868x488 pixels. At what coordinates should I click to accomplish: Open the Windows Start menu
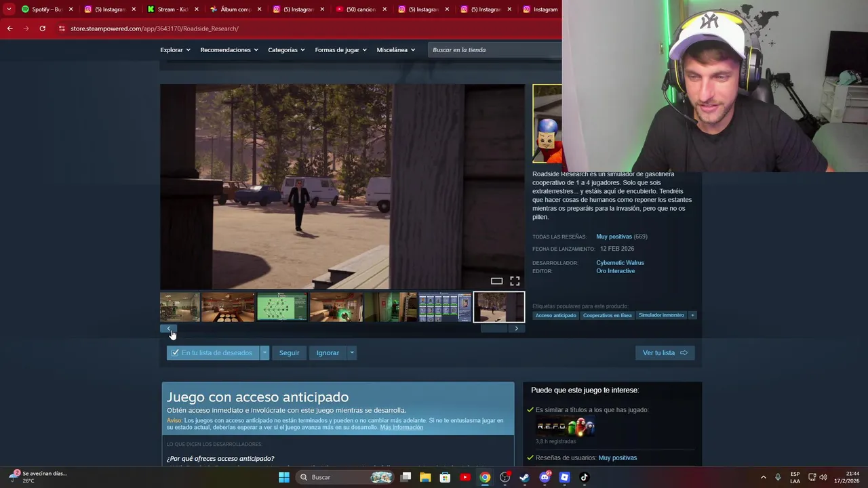point(284,477)
